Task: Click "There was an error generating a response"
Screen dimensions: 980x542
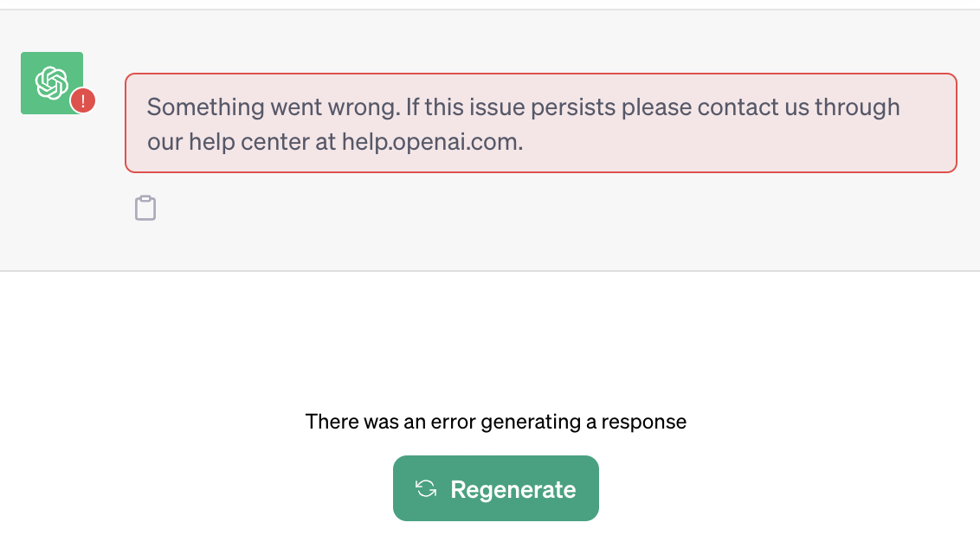Action: click(x=495, y=423)
